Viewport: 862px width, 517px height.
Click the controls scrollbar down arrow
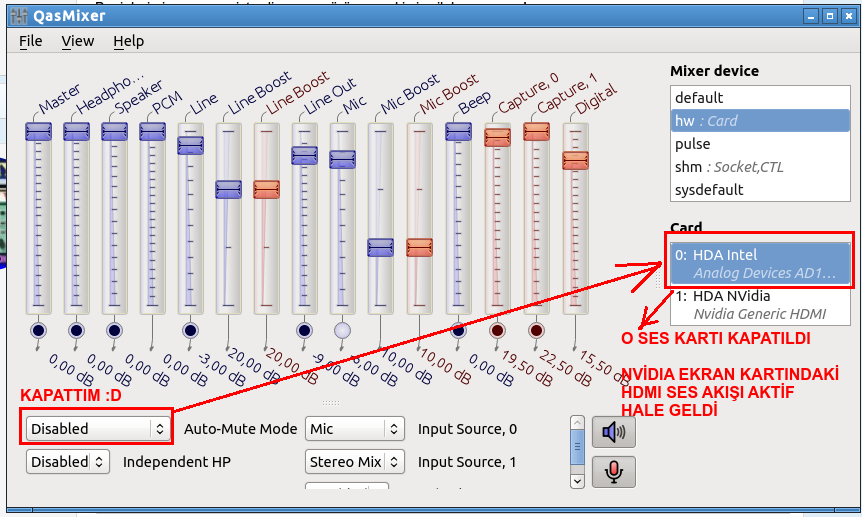[577, 481]
